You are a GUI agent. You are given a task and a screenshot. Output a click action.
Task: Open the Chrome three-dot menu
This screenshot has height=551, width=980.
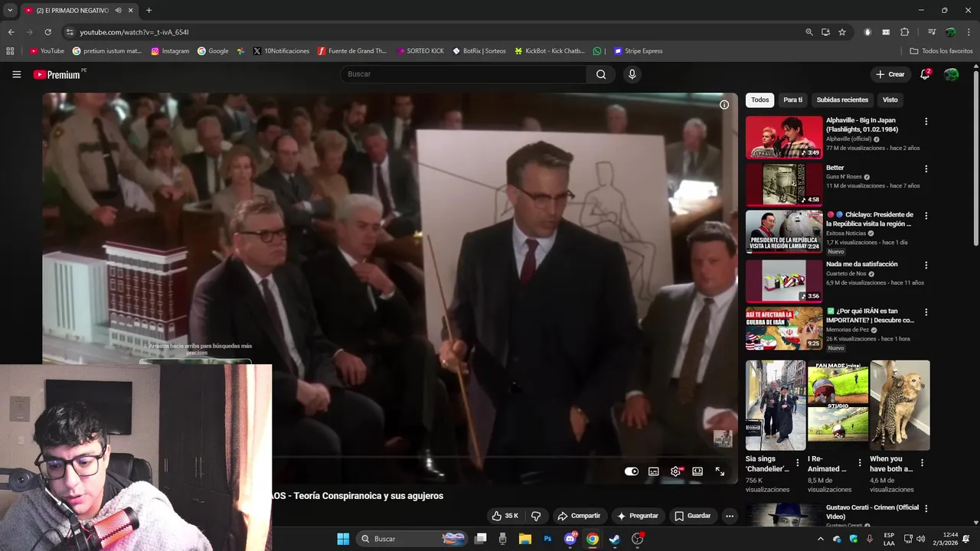pyautogui.click(x=967, y=32)
